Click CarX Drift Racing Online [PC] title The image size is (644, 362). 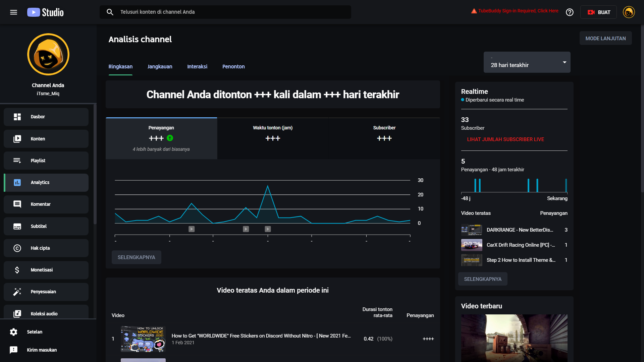521,245
